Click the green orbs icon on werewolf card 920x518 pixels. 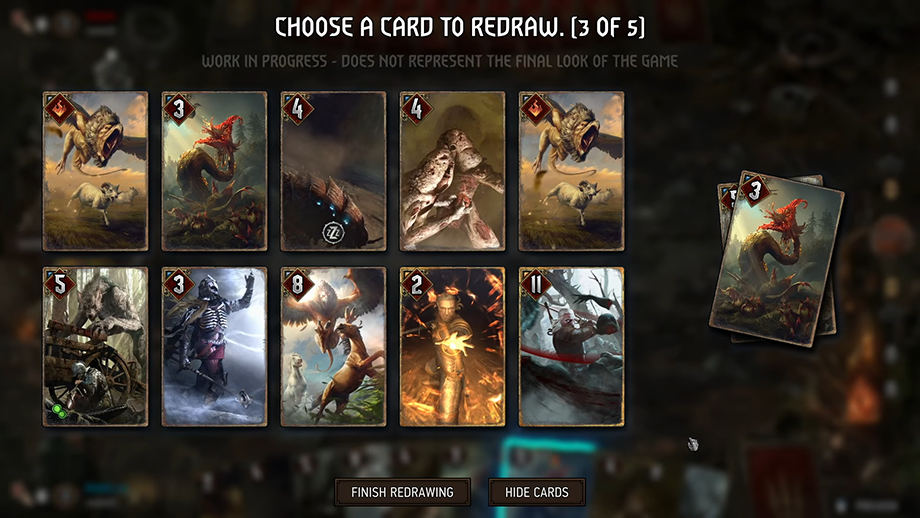(x=59, y=411)
